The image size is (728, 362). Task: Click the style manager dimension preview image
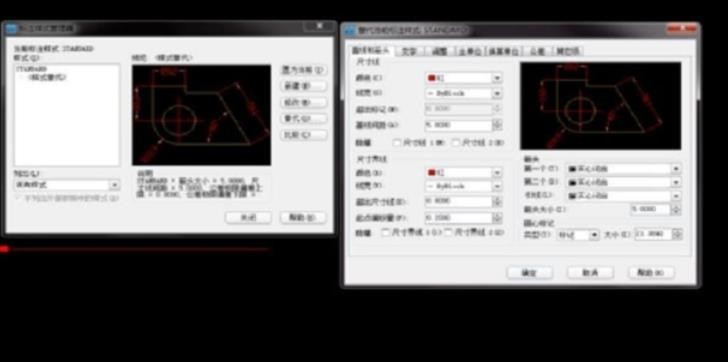(x=202, y=115)
